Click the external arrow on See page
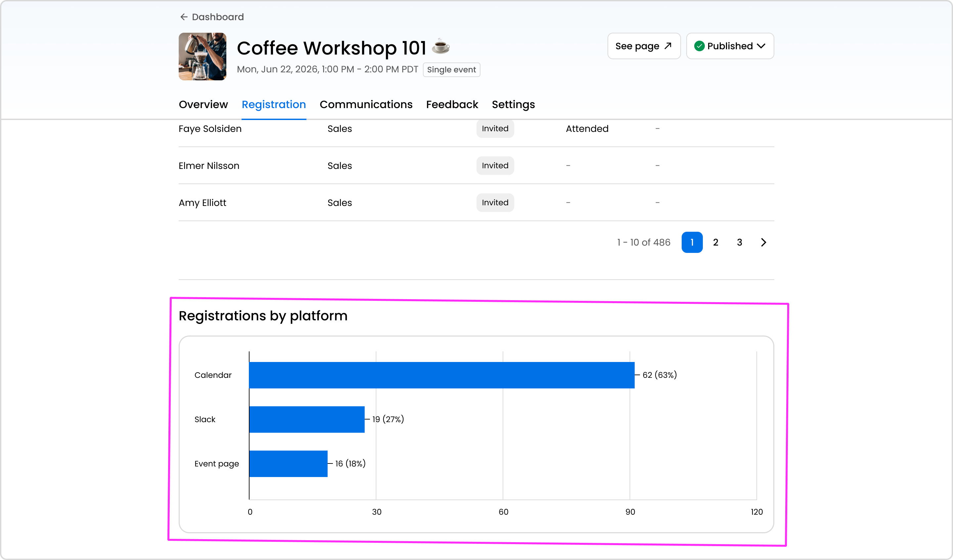Screen dimensions: 953x560 [x=668, y=46]
